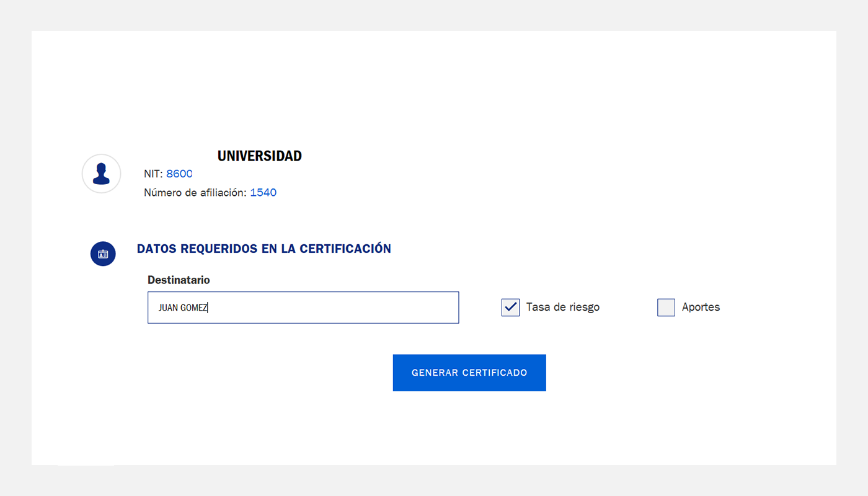This screenshot has height=496, width=868.
Task: Click the word CERTIFICACIÓN in the section heading
Action: pyautogui.click(x=345, y=249)
